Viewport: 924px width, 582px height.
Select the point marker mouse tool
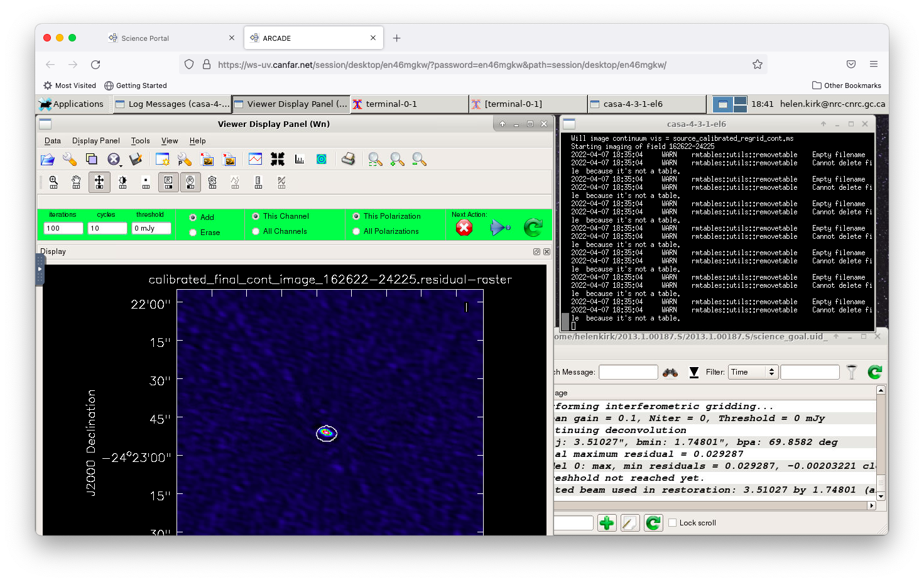pyautogui.click(x=146, y=182)
